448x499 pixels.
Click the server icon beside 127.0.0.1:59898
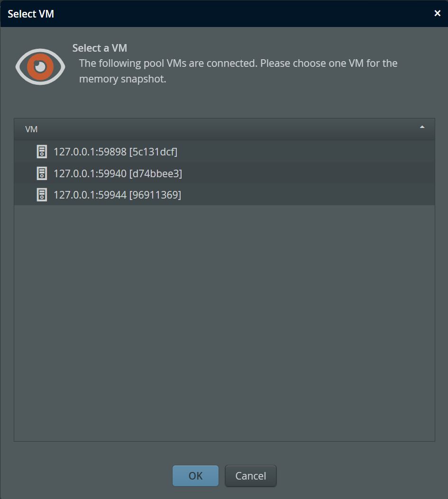click(x=42, y=152)
